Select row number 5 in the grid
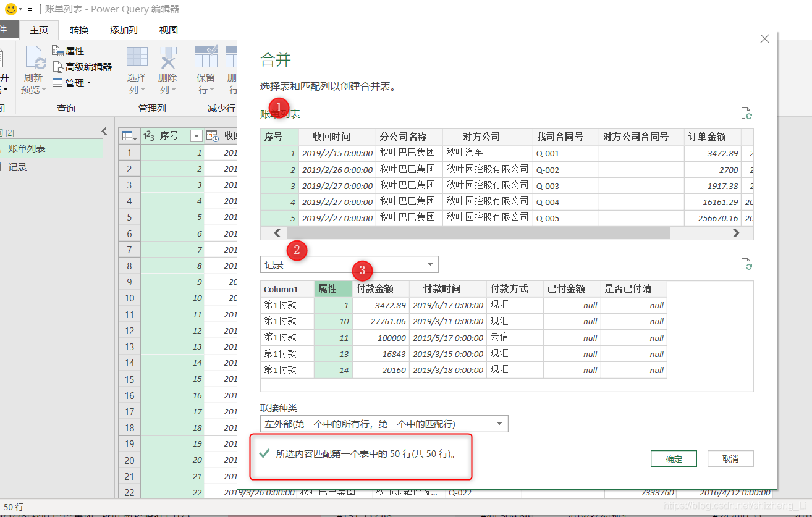812x517 pixels. pos(129,217)
